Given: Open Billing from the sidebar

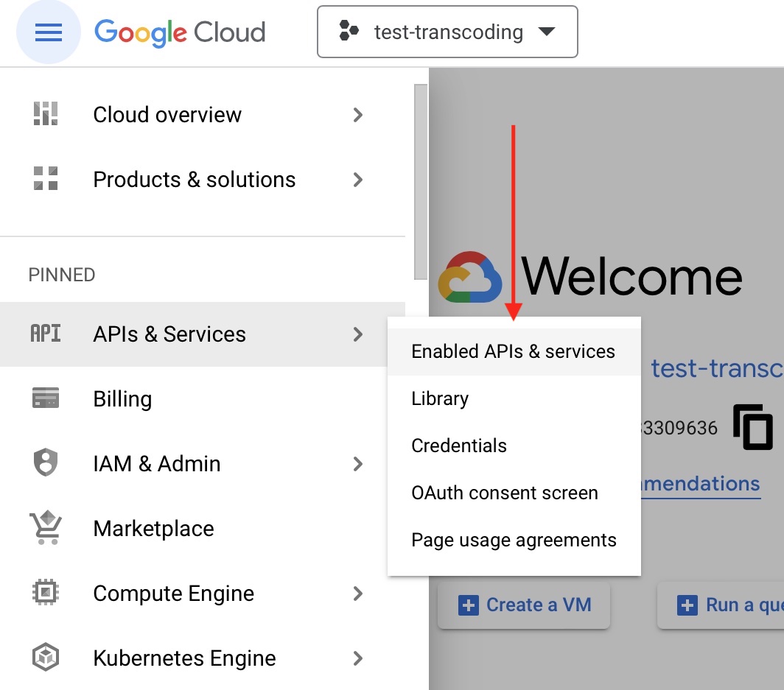Looking at the screenshot, I should pyautogui.click(x=203, y=399).
